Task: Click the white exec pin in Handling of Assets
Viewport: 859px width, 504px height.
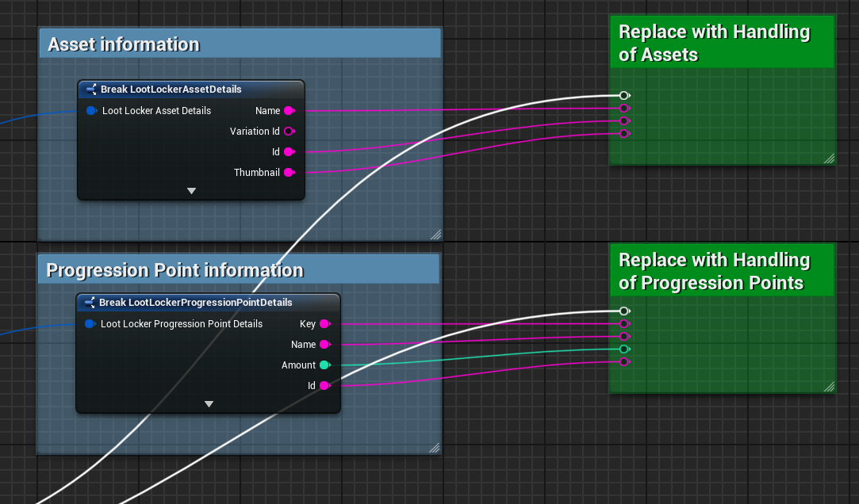Action: [x=624, y=96]
